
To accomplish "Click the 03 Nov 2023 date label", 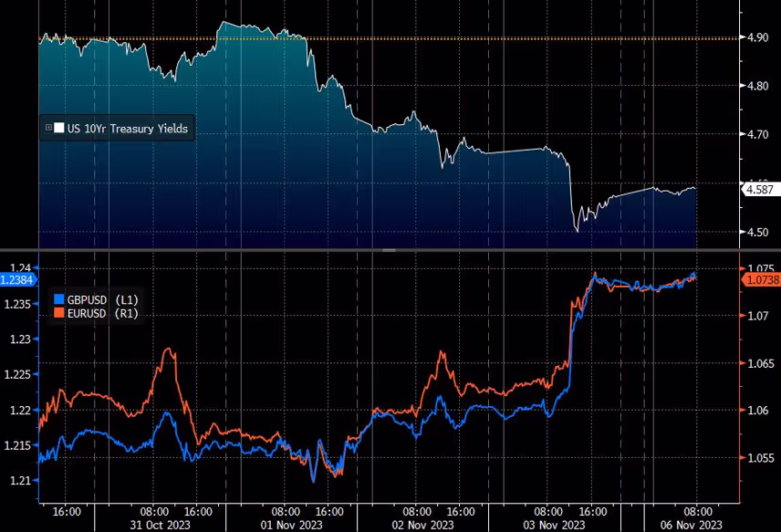I will (554, 525).
